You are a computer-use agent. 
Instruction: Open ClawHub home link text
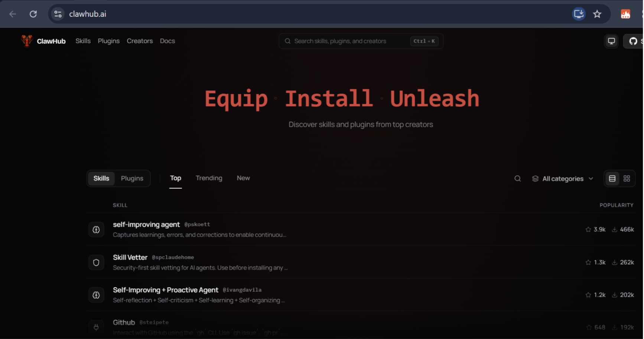[51, 41]
